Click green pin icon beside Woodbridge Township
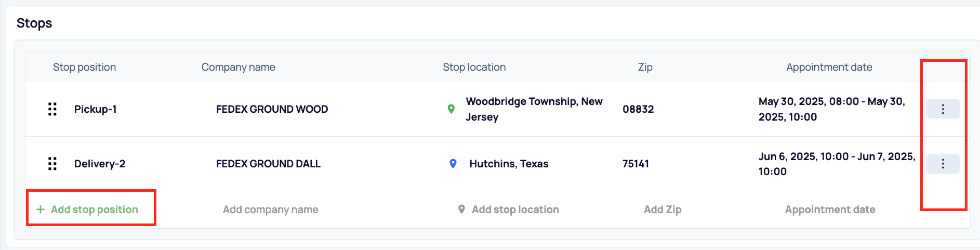 [451, 109]
